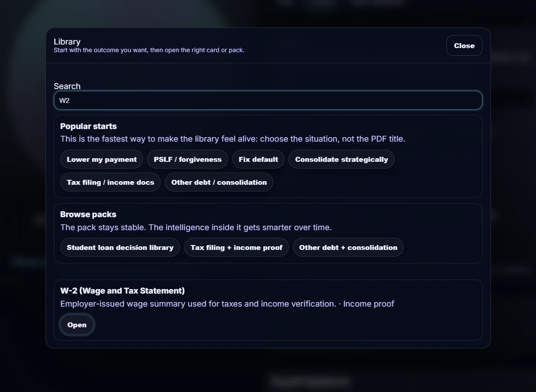Image resolution: width=536 pixels, height=392 pixels.
Task: Close the Library dialog
Action: (x=464, y=46)
